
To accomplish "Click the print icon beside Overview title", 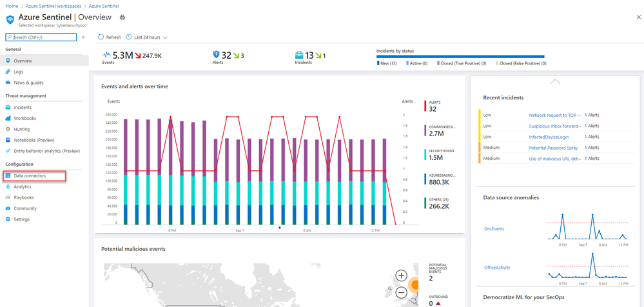I will 122,17.
